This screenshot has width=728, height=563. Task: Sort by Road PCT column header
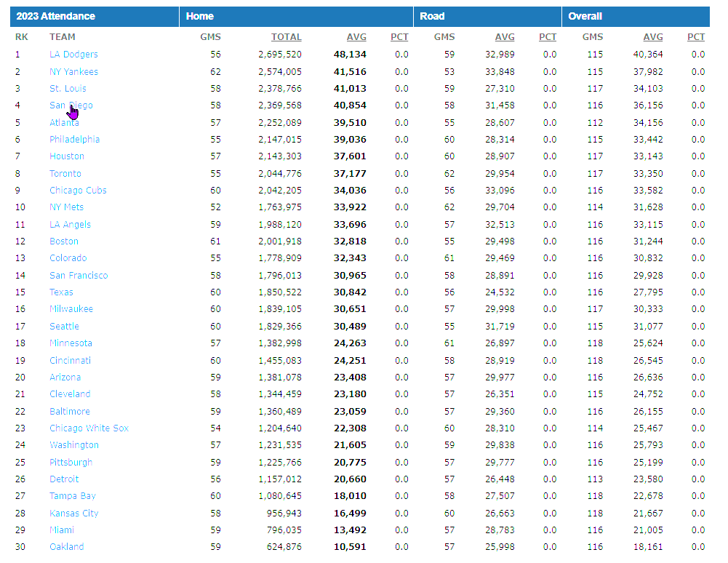(x=547, y=37)
